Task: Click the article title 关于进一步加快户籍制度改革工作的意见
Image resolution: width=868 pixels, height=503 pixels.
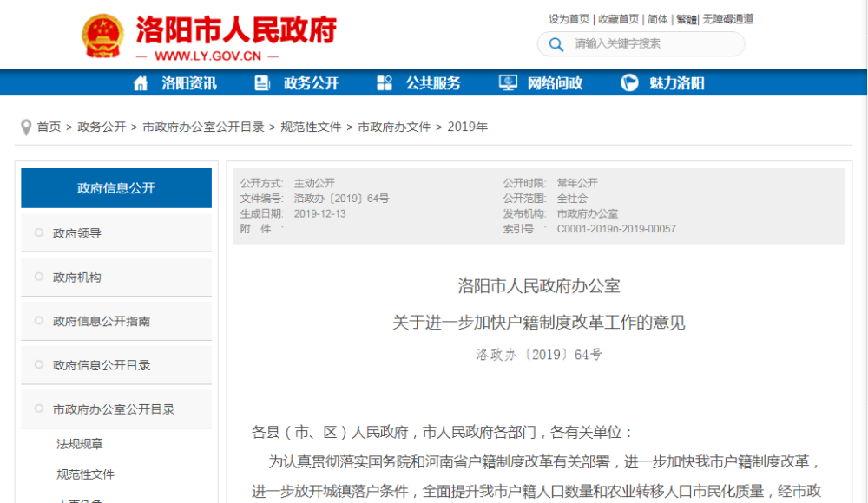Action: tap(539, 322)
